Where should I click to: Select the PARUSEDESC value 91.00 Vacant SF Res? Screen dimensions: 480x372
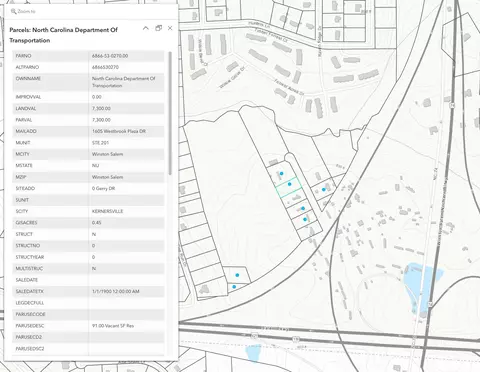coord(113,326)
